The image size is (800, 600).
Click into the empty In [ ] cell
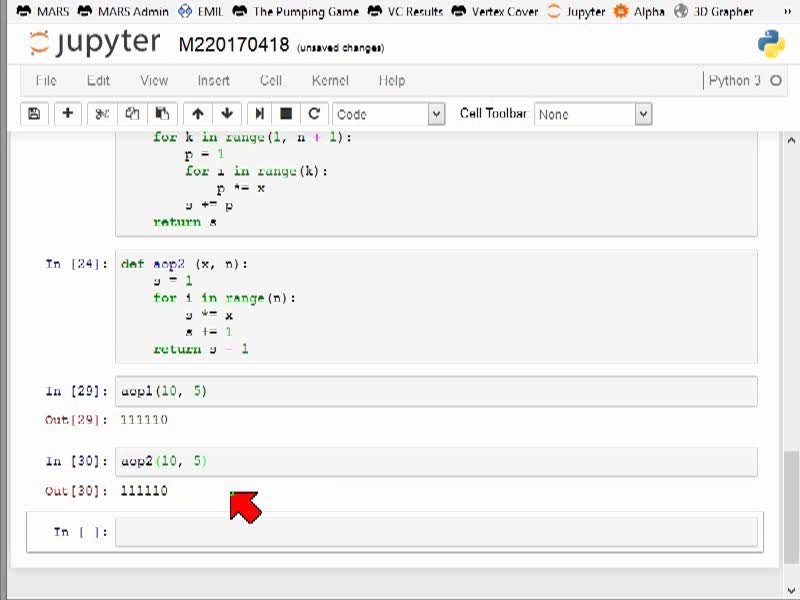point(436,532)
